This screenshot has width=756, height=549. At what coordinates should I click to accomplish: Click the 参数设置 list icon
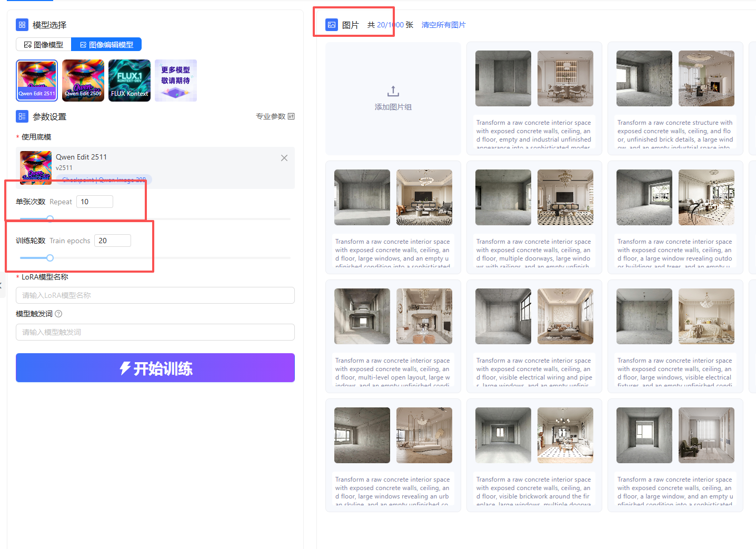point(22,116)
